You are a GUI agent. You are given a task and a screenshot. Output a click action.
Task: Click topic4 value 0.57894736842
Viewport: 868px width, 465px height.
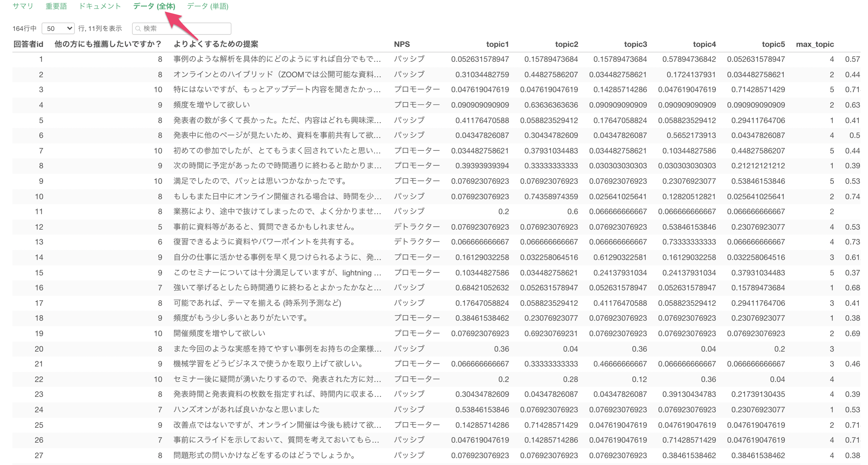[689, 59]
